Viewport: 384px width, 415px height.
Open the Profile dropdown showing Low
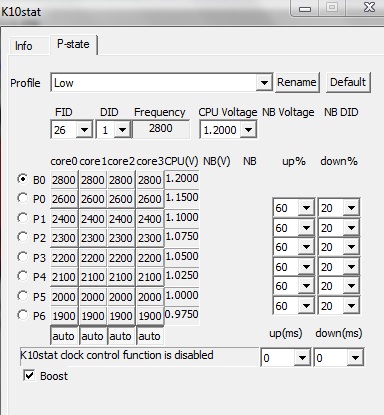[x=162, y=82]
